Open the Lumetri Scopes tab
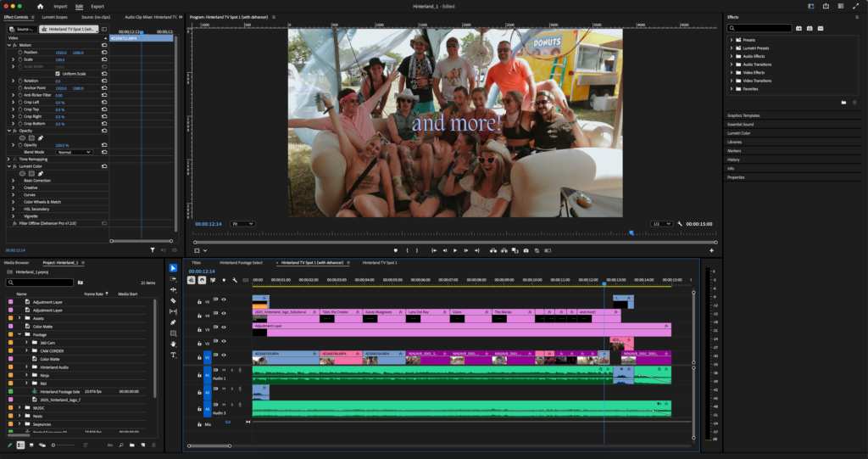The height and width of the screenshot is (459, 868). 55,17
